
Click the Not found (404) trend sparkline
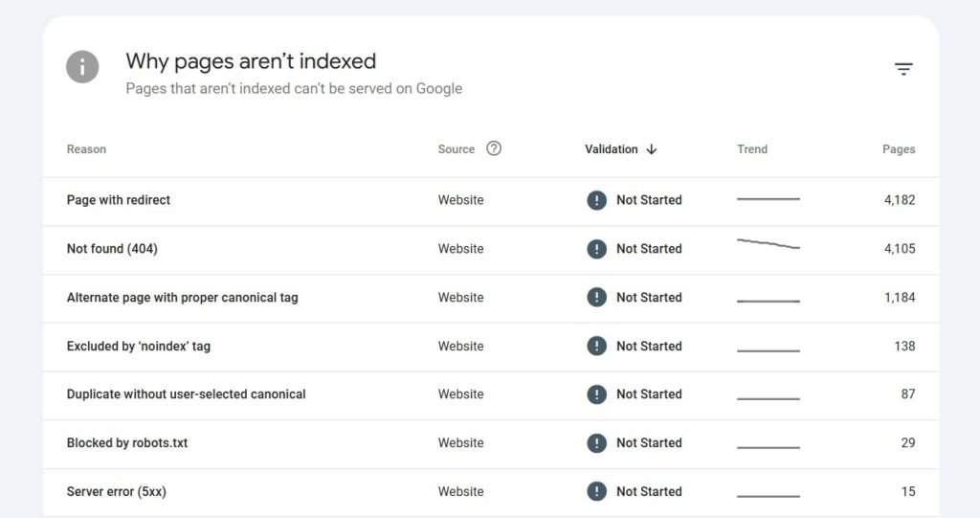768,245
